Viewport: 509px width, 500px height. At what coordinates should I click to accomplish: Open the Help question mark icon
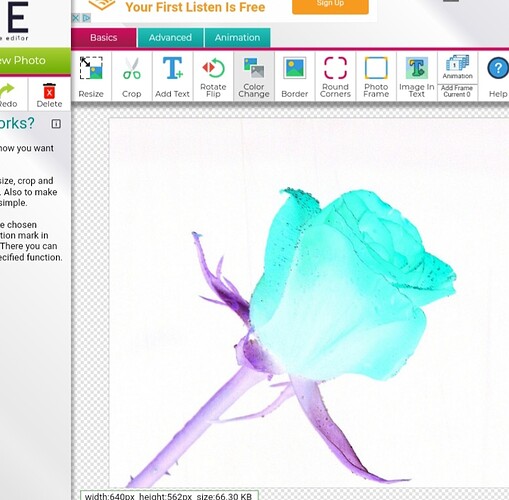(498, 68)
